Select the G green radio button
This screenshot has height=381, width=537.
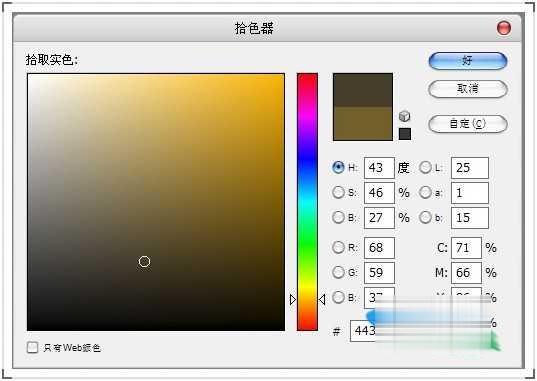[338, 272]
